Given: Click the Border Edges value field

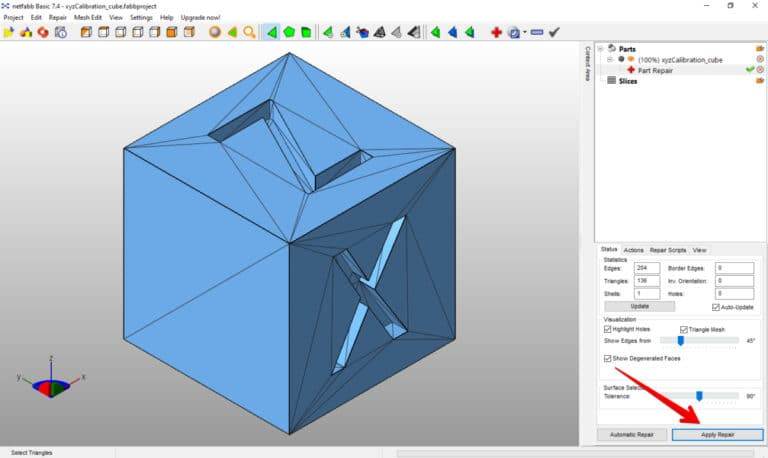Looking at the screenshot, I should [734, 268].
